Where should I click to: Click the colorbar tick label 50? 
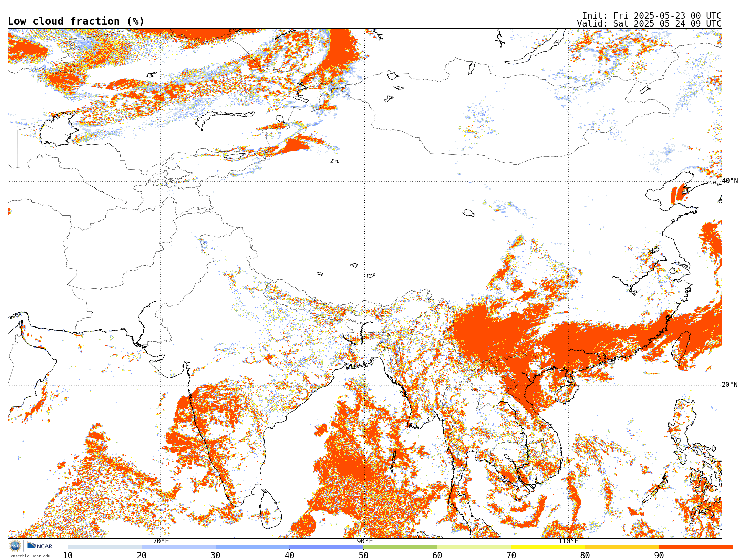pyautogui.click(x=363, y=556)
